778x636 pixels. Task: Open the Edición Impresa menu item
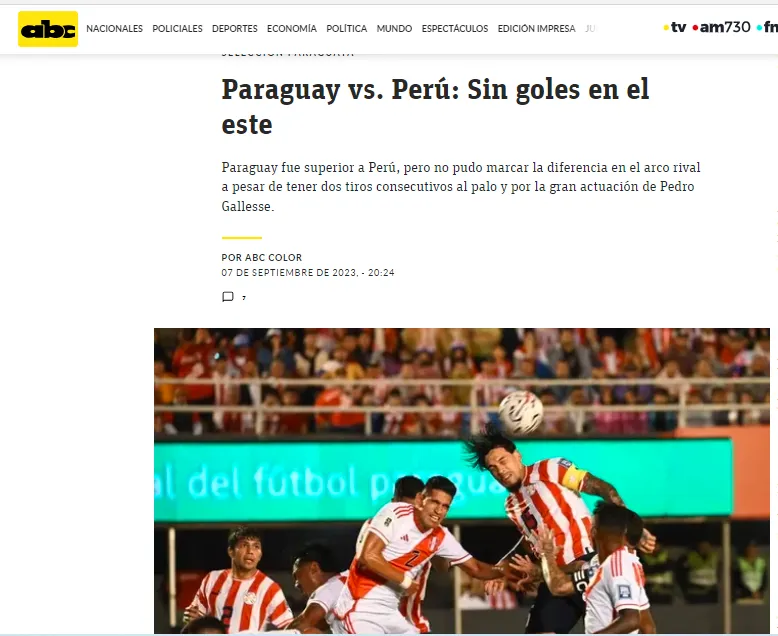pos(536,29)
